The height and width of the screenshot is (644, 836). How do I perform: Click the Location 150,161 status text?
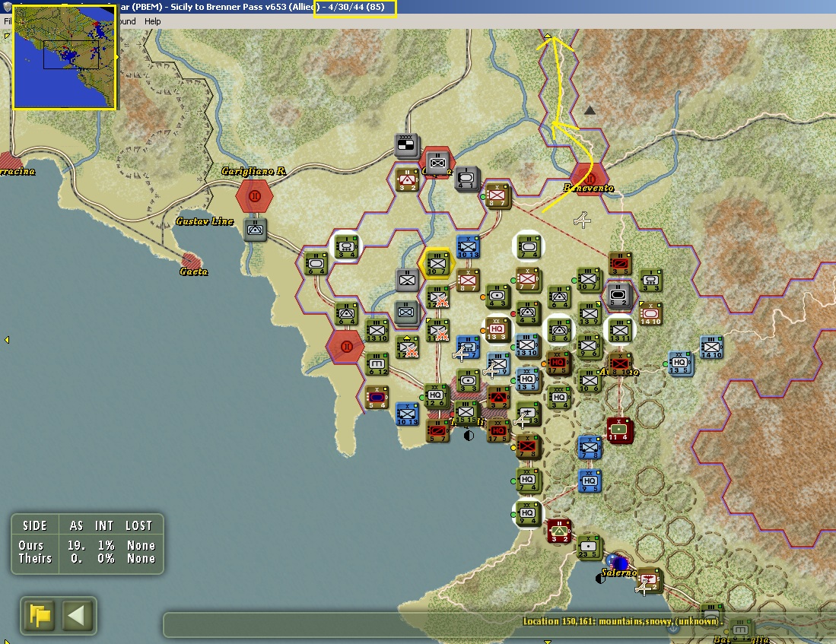click(623, 621)
